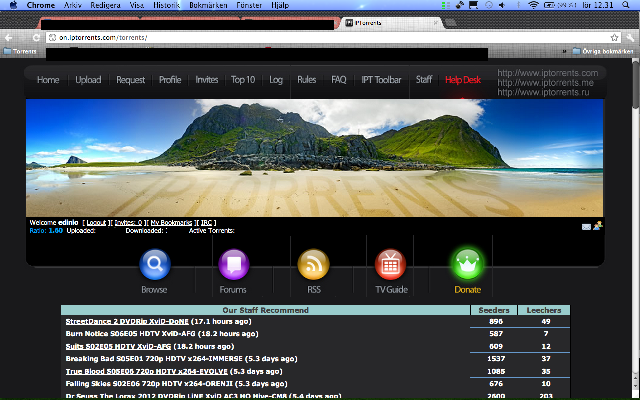Open the RSS feed icon

tap(313, 264)
